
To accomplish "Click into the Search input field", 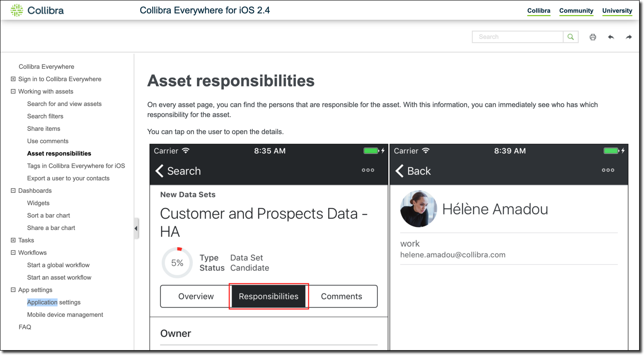I will coord(518,37).
